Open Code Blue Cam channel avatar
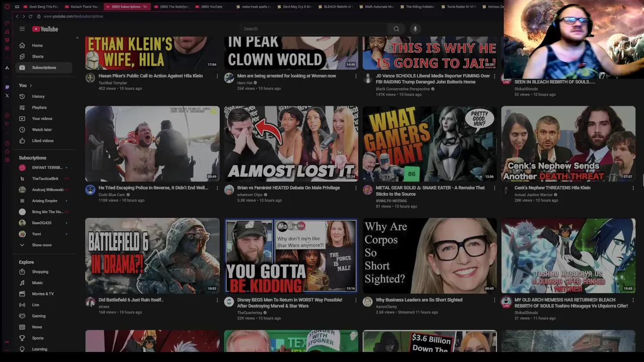Screen dimensions: 644x362 (91, 190)
